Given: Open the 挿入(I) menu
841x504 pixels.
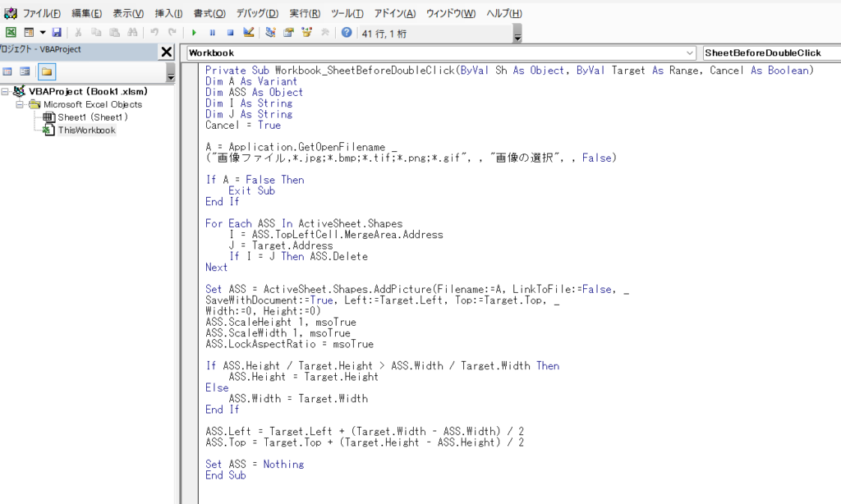Looking at the screenshot, I should click(x=169, y=13).
